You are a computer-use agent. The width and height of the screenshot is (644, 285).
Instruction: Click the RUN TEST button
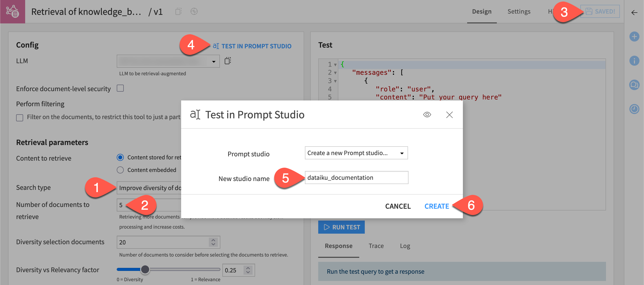341,227
